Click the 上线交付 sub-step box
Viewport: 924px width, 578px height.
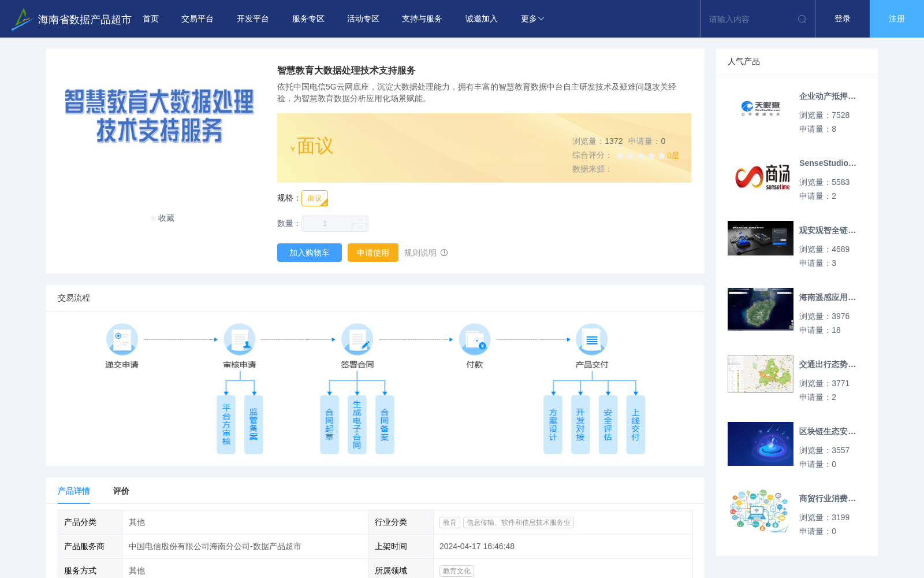[636, 425]
